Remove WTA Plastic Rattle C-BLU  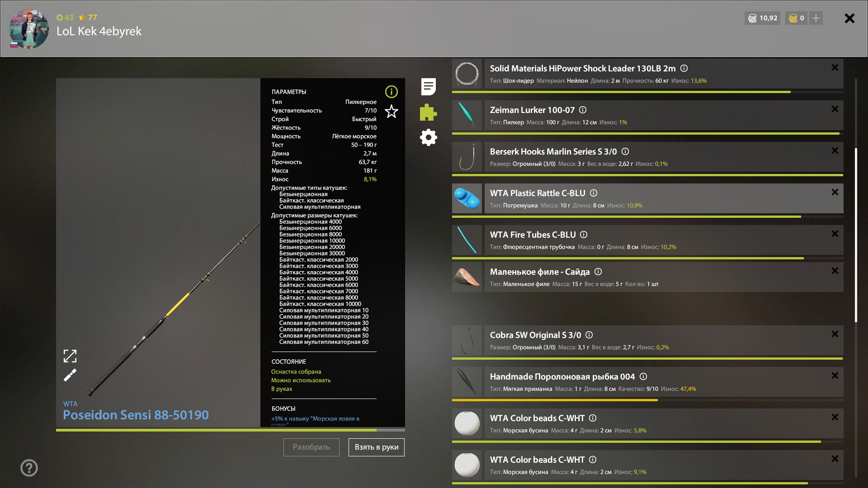click(835, 192)
